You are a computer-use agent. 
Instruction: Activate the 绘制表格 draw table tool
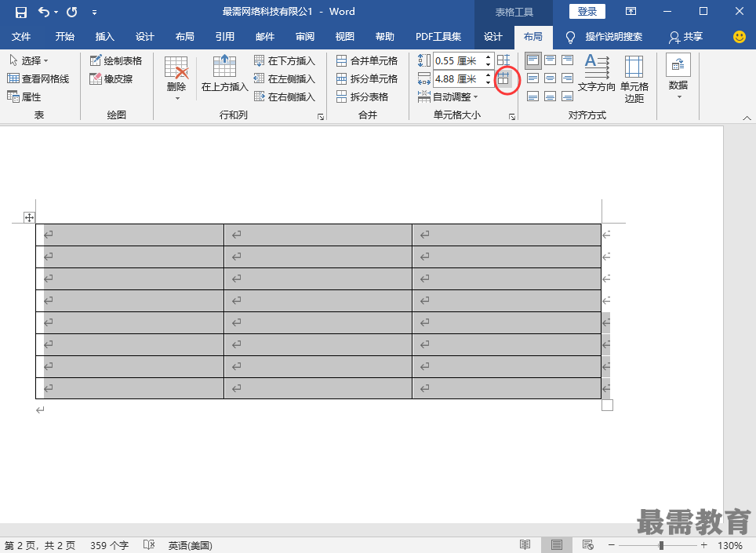coord(116,60)
